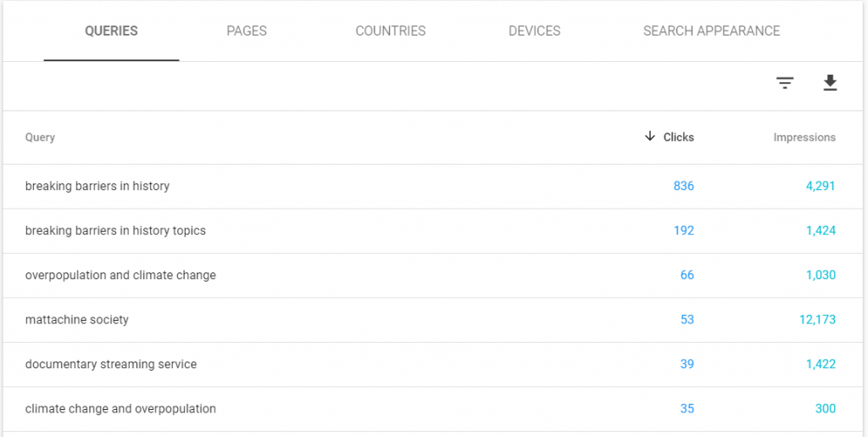Image resolution: width=868 pixels, height=437 pixels.
Task: Go to the Search Appearance tab
Action: pyautogui.click(x=711, y=31)
